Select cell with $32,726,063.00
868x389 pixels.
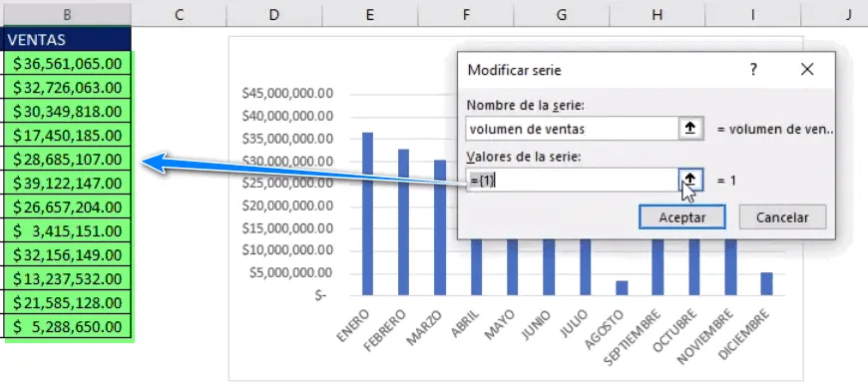67,88
